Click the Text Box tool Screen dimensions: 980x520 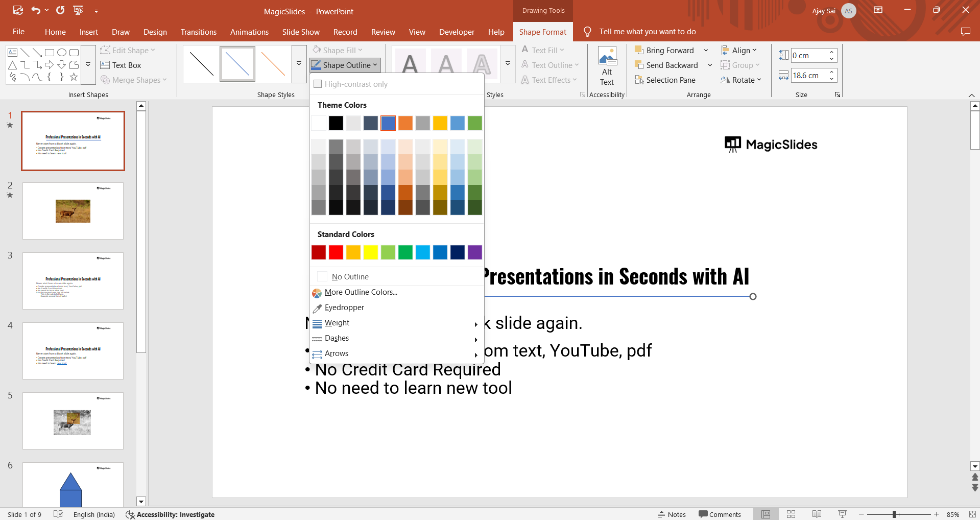[121, 65]
